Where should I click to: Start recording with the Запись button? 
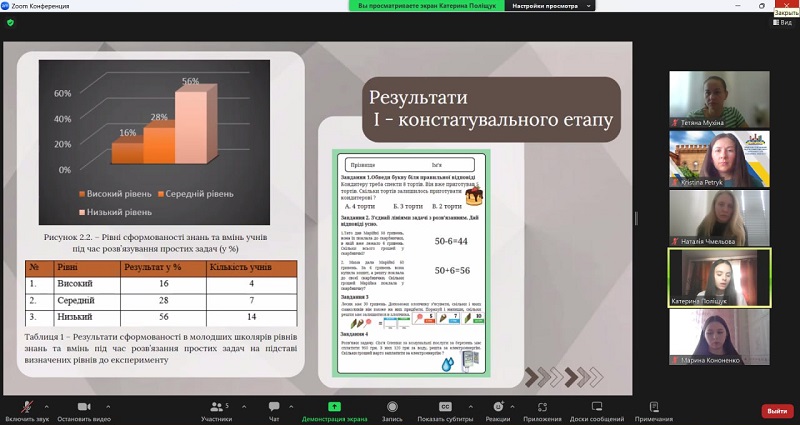(x=392, y=408)
